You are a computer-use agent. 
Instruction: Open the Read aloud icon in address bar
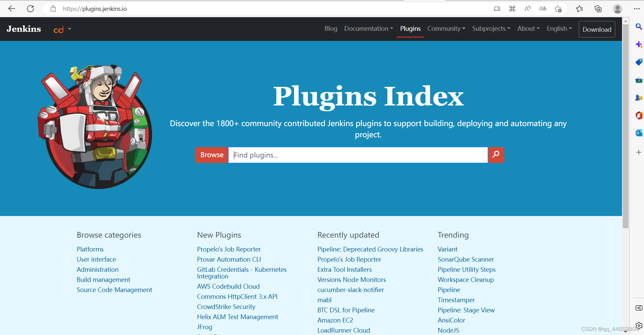pyautogui.click(x=527, y=9)
